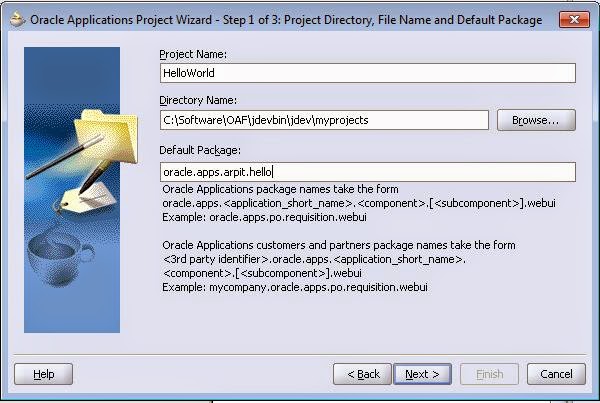Click the 'Default Package:' label
Screen dimensions: 600x403
[200, 150]
